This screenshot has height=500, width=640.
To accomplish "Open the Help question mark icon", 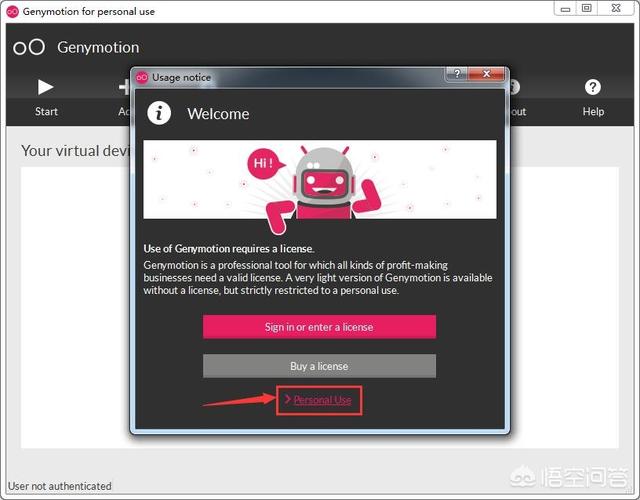I will (593, 87).
